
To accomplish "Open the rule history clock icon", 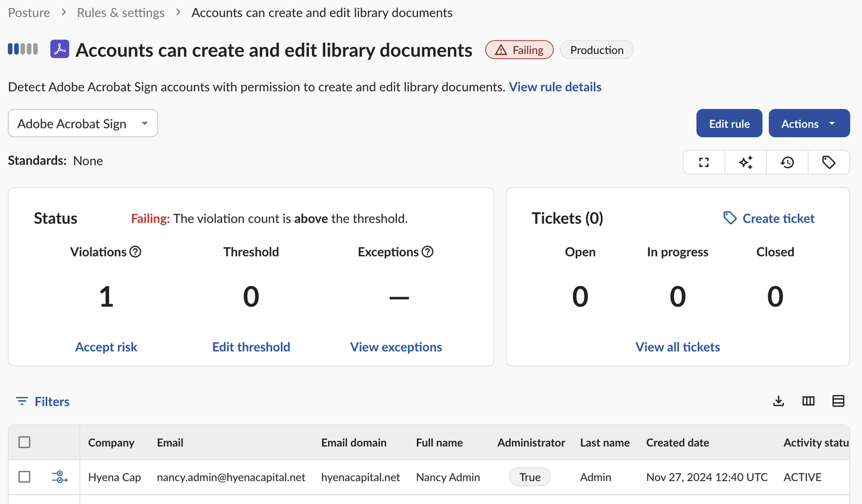I will [x=787, y=162].
